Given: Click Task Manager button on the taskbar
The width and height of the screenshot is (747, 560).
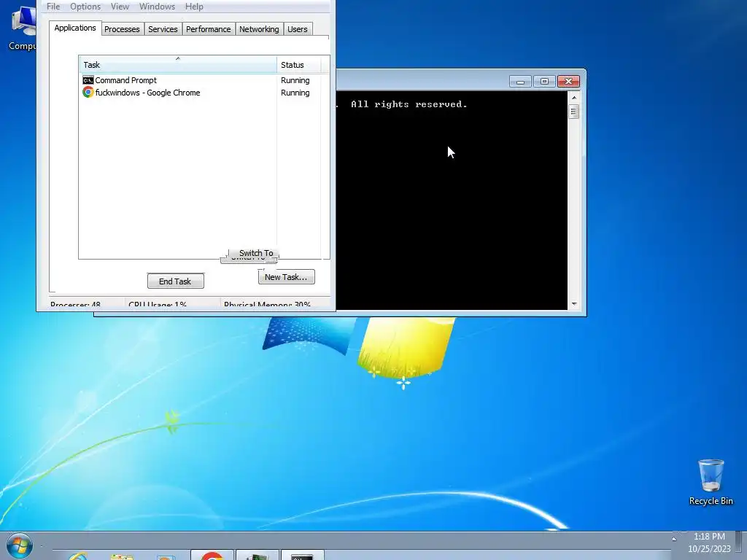Looking at the screenshot, I should click(x=258, y=555).
